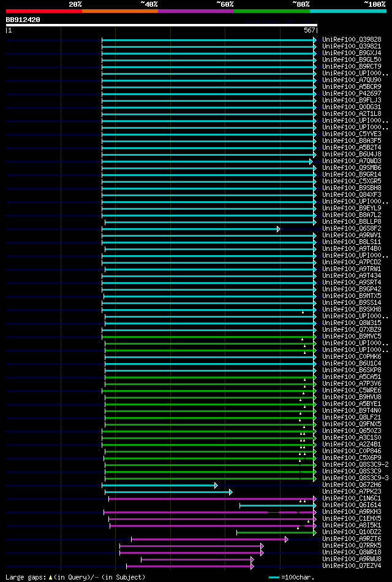
Task: Open UniRef100_B9GR14 entry
Action: click(x=352, y=174)
